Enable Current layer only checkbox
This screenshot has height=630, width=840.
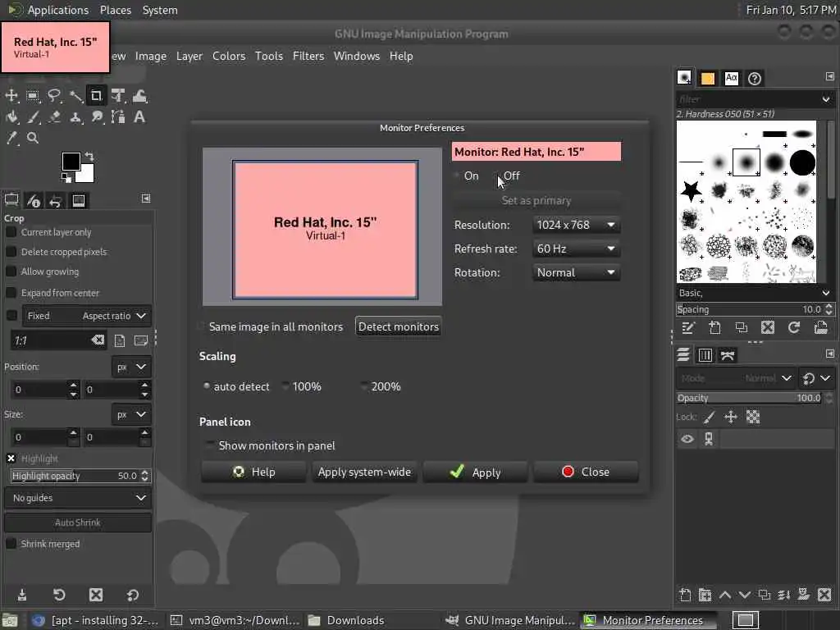tap(11, 232)
